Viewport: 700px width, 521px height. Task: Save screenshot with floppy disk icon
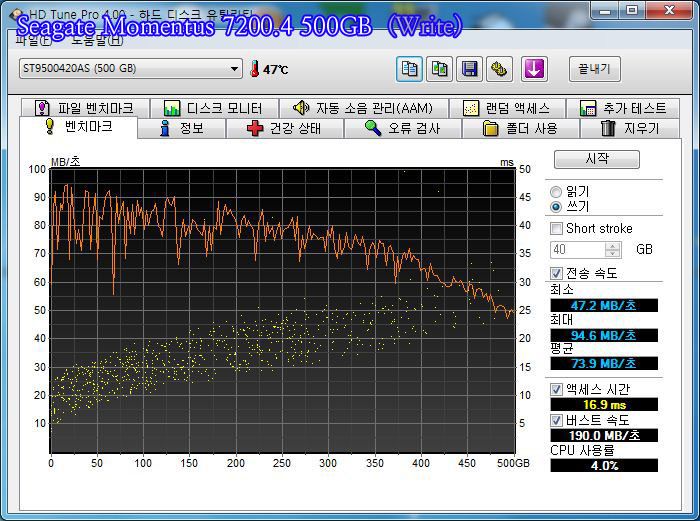point(469,69)
